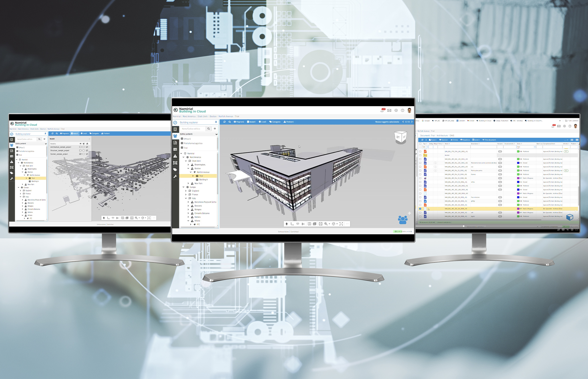Screen dimensions: 588x379
Task: Close the Modelli panel
Action: [89, 139]
